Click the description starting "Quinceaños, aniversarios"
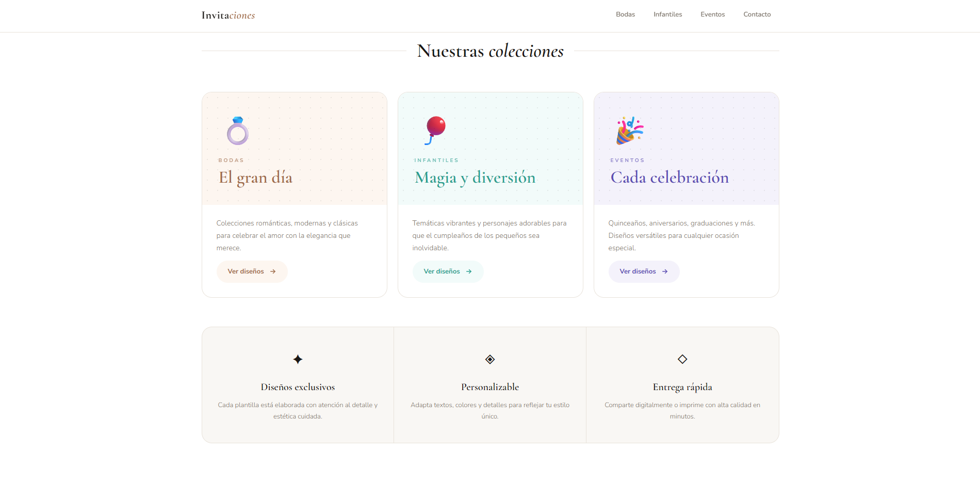980x483 pixels. click(x=682, y=235)
